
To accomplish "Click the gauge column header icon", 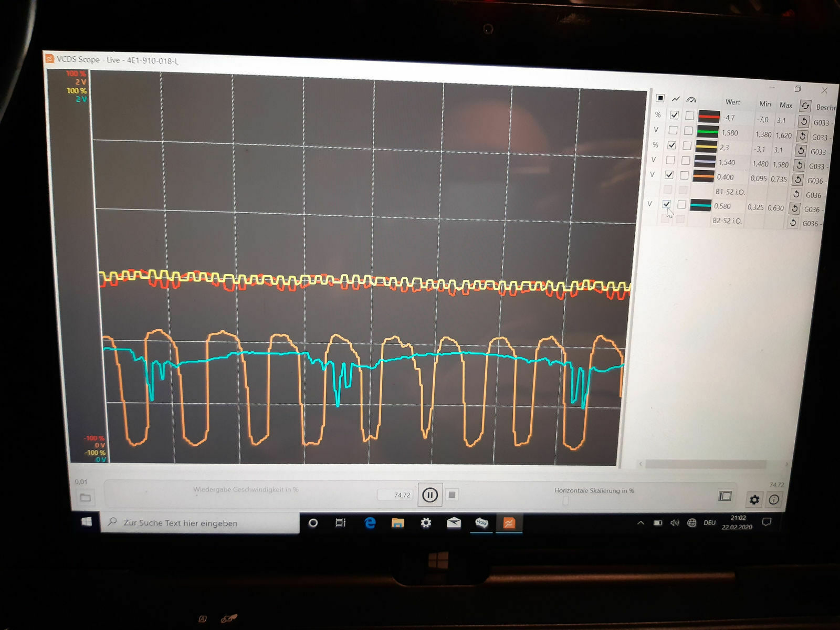I will point(691,100).
